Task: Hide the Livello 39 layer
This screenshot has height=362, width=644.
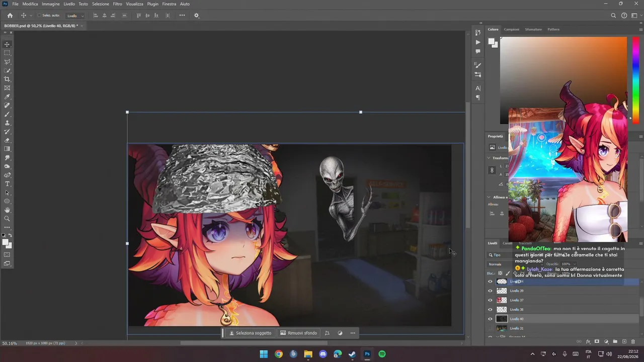Action: tap(490, 291)
